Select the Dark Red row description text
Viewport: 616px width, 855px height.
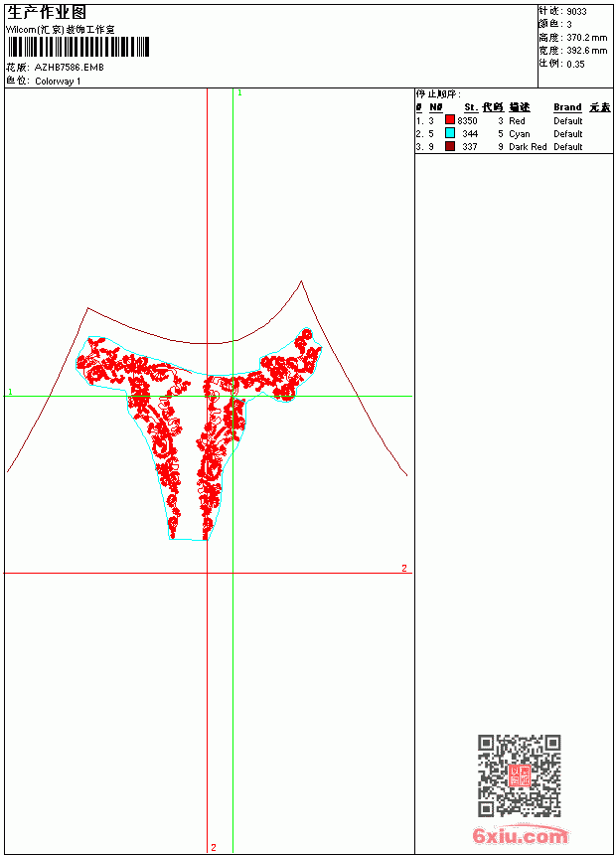[528, 147]
